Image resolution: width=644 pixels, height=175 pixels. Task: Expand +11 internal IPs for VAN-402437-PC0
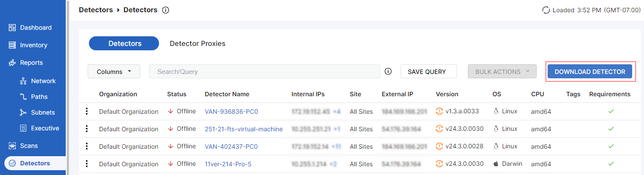pos(336,147)
